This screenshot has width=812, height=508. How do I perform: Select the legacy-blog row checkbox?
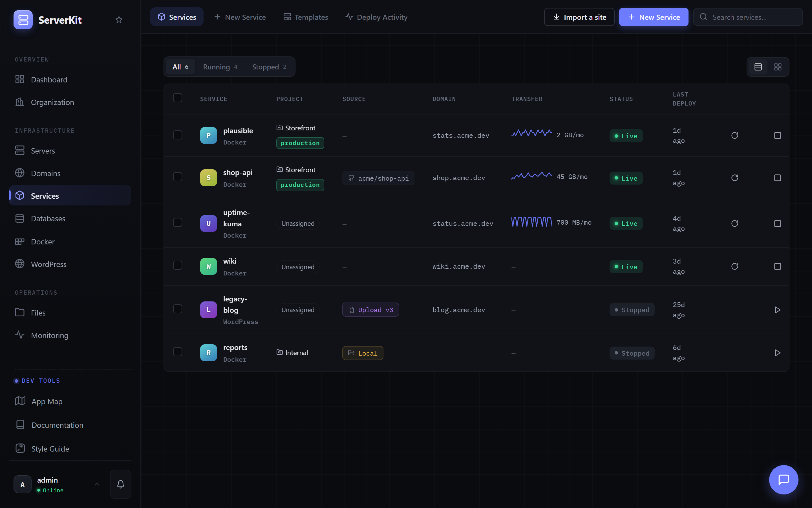coord(178,309)
